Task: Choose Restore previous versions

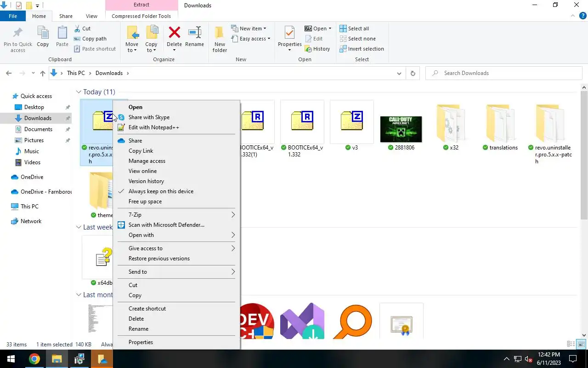Action: (176, 259)
